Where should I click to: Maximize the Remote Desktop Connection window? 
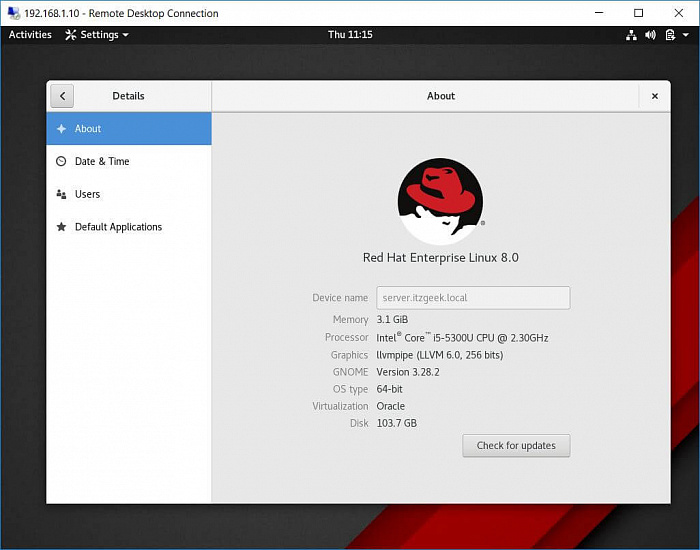639,13
